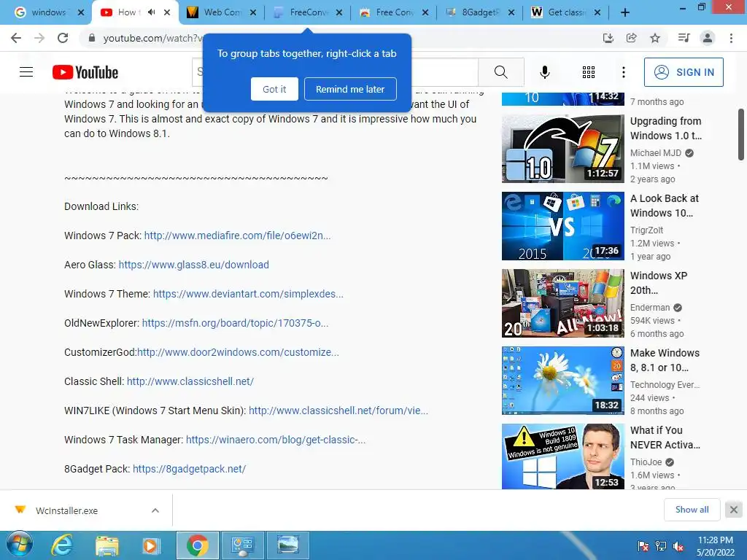Open the Windows 7 Pack mediafire link

237,236
